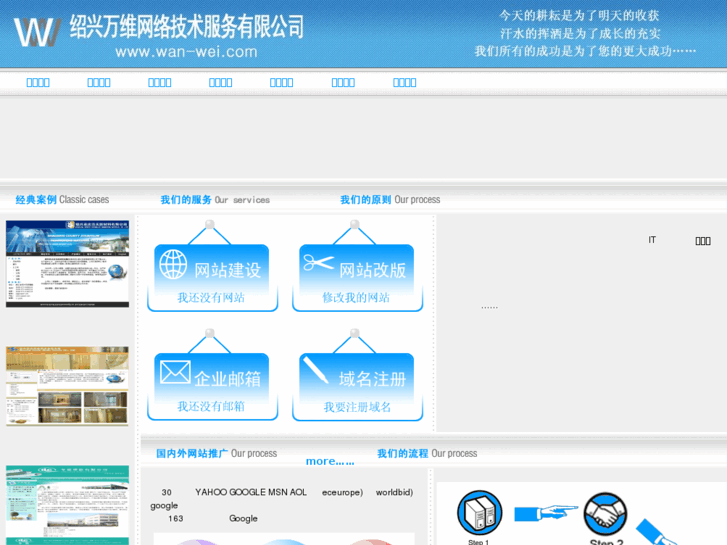Select the first item in the navigation bar

coord(38,83)
